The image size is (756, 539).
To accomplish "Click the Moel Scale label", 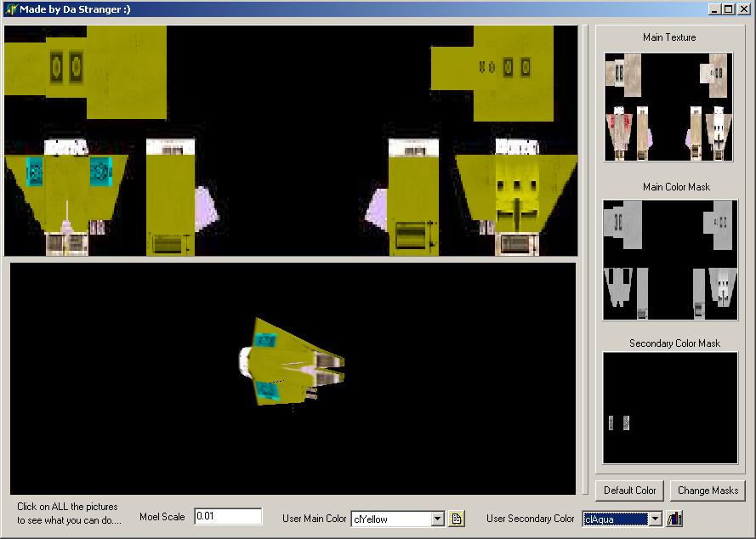I will click(x=162, y=517).
